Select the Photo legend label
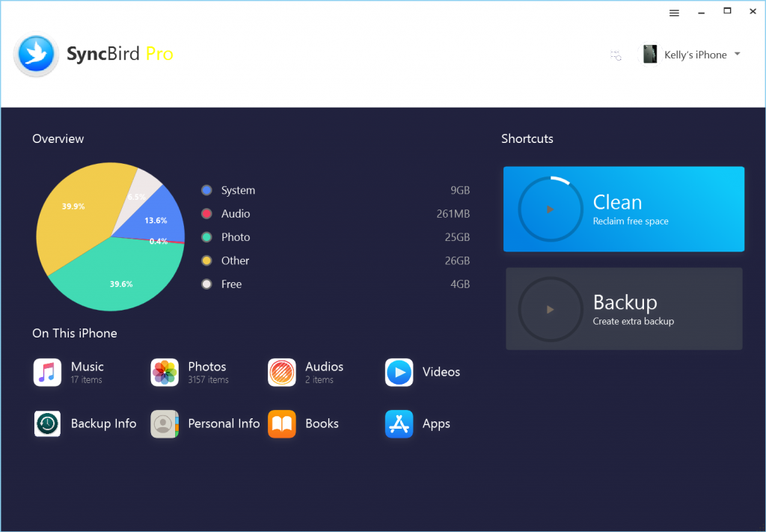 click(x=236, y=237)
